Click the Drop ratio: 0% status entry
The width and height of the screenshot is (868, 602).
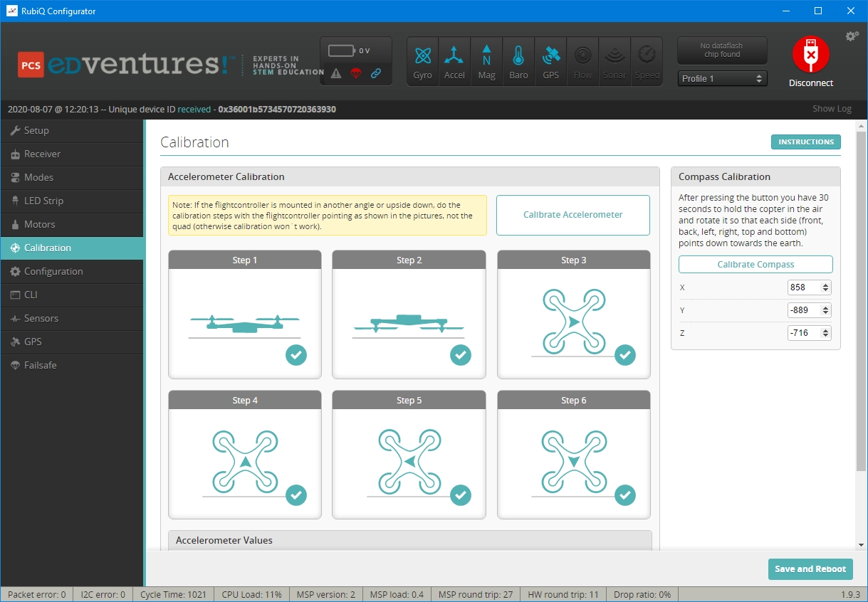click(x=641, y=594)
